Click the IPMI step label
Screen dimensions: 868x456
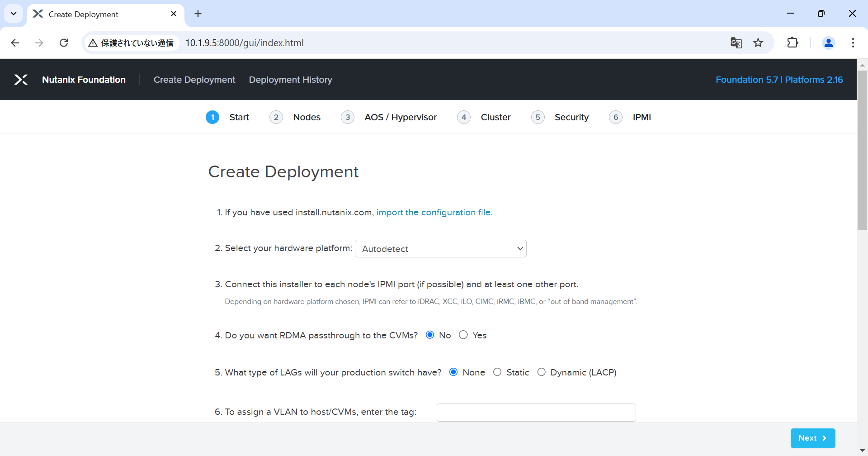642,117
